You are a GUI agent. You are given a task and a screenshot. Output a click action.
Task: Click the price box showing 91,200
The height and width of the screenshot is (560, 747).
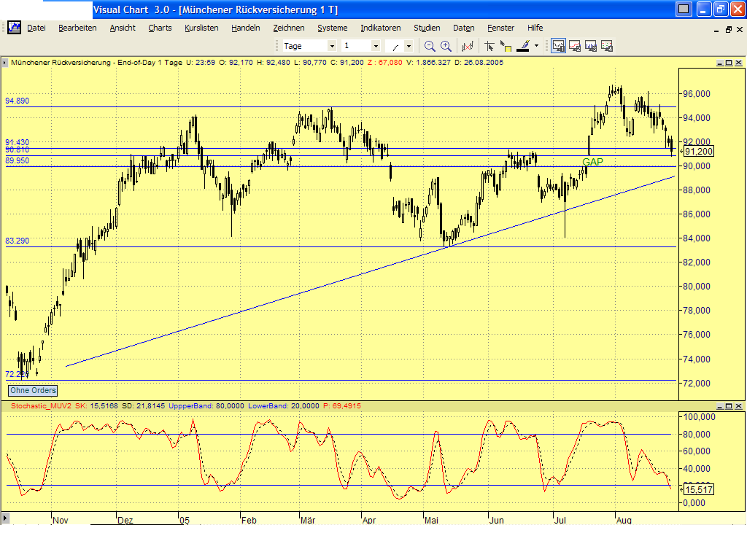coord(698,151)
